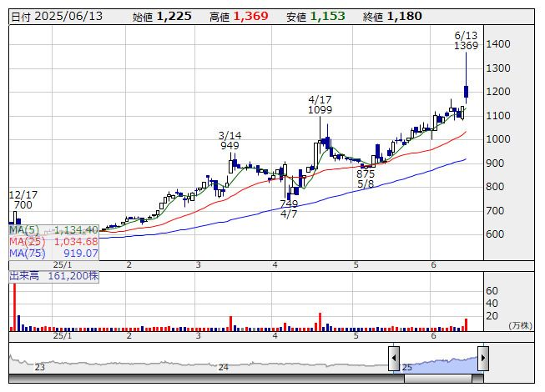Click the 24 year marker in overview
This screenshot has width=545, height=392.
tap(223, 367)
